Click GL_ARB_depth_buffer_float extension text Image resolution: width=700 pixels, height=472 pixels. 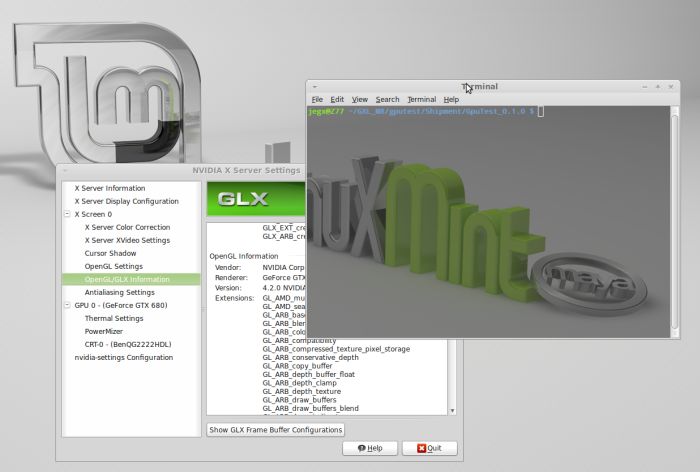pos(309,375)
